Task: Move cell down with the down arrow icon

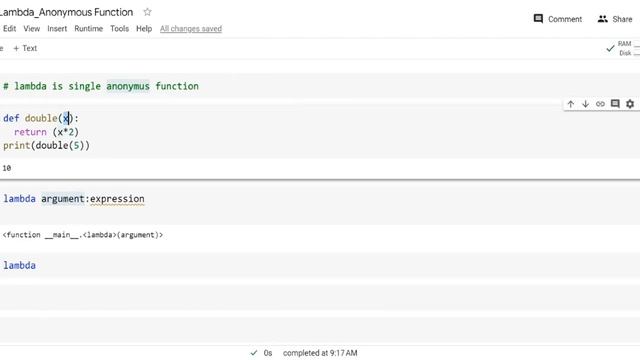Action: click(x=585, y=104)
